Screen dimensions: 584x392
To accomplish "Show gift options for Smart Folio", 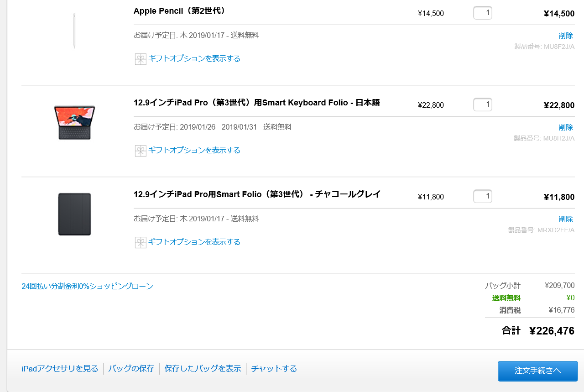I will (x=194, y=242).
